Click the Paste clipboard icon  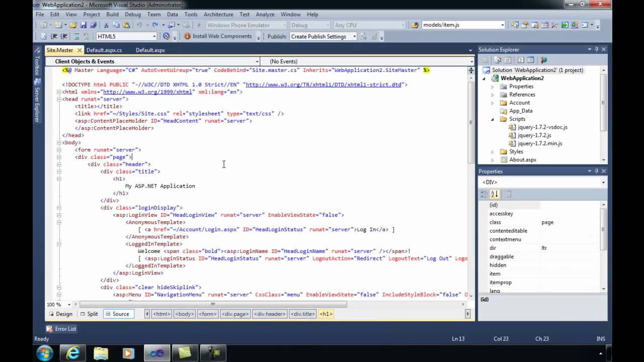[x=125, y=25]
